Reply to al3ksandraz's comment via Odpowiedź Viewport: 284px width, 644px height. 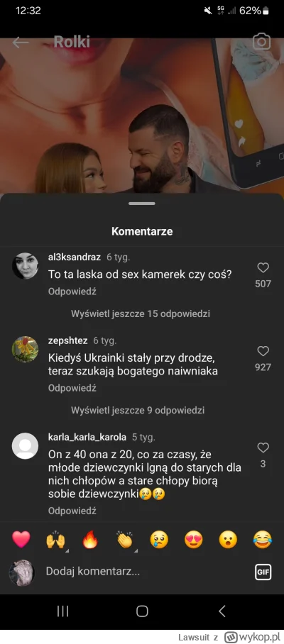tap(72, 292)
